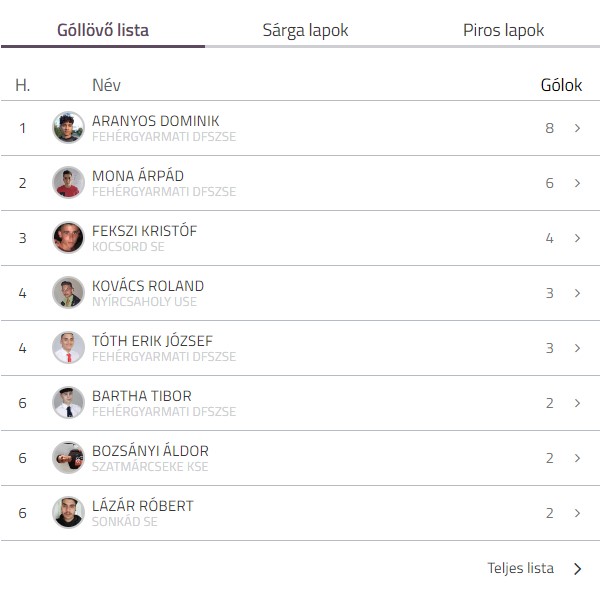Viewport: 600px width, 595px height.
Task: Click the Gólok column header
Action: [561, 85]
